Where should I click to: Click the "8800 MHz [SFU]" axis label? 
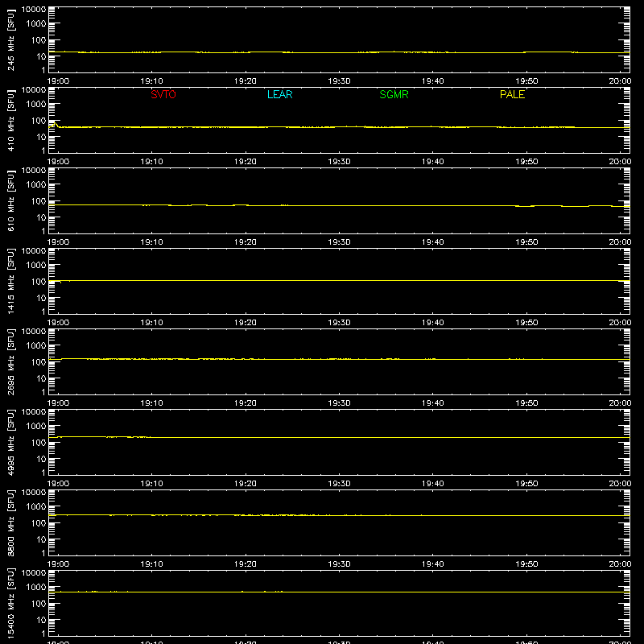click(x=10, y=522)
